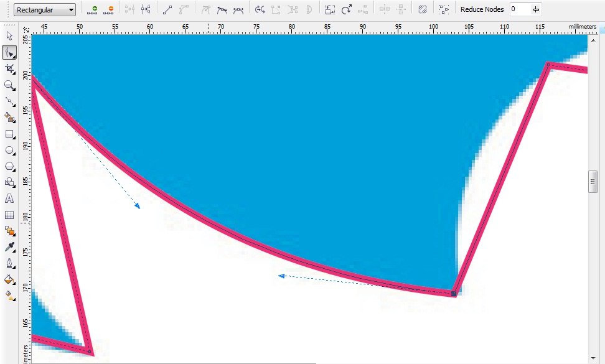605x364 pixels.
Task: Pick the Polygon tool
Action: (x=9, y=167)
